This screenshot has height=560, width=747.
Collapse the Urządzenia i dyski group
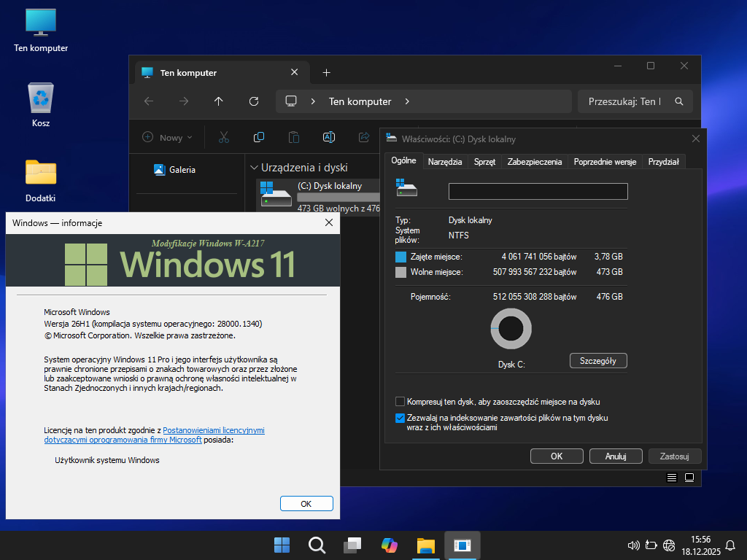click(x=253, y=167)
